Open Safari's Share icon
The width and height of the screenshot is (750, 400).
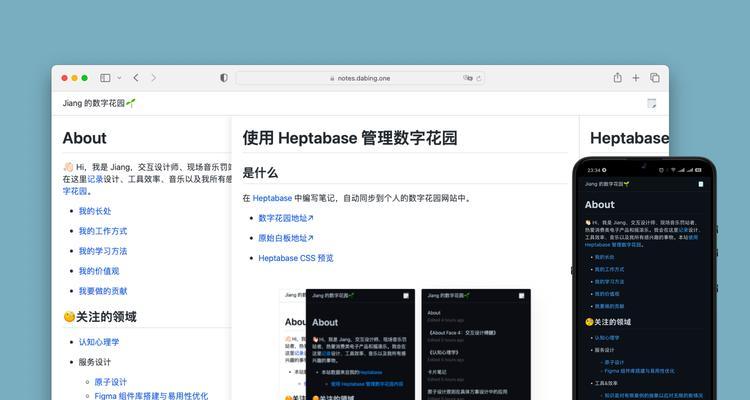[618, 78]
